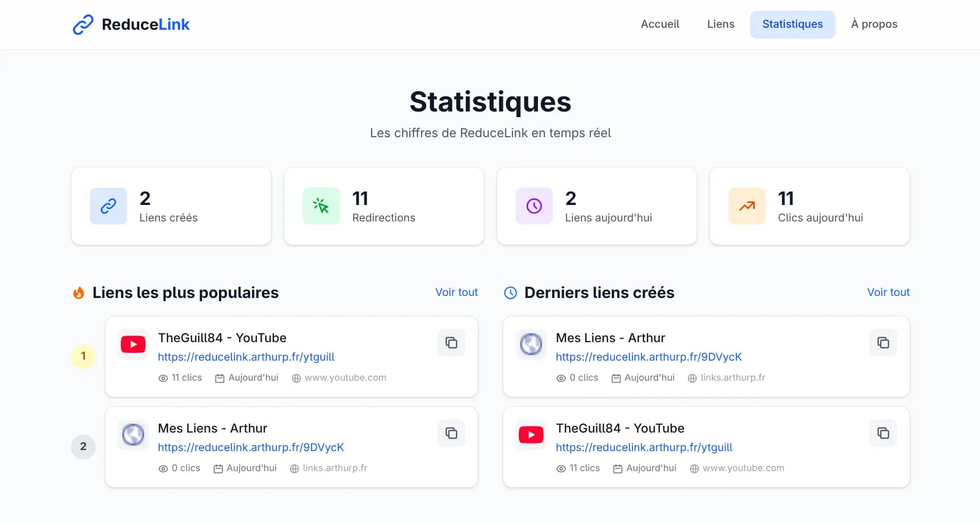Click the orange trend icon on Clics aujourd'hui

[747, 206]
